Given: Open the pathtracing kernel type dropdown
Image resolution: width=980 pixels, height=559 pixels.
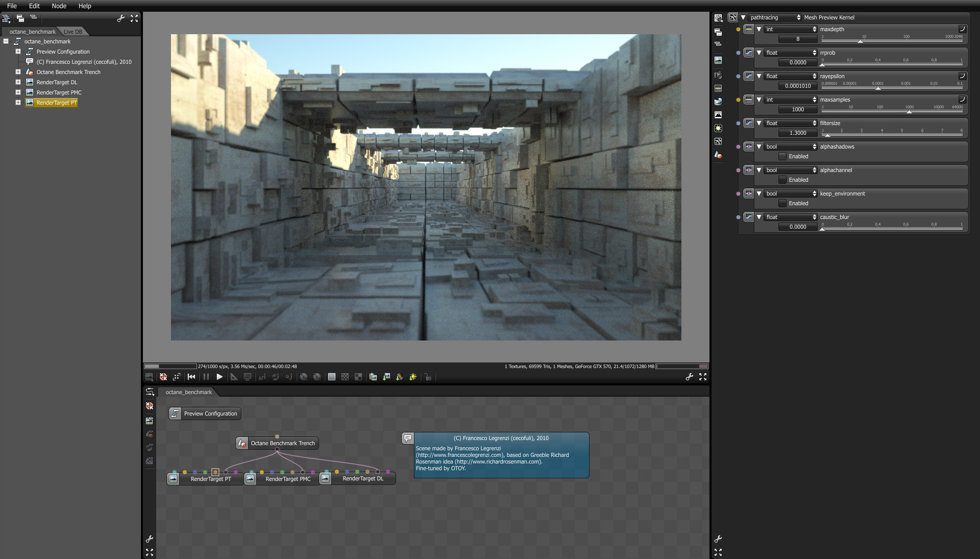Looking at the screenshot, I should pyautogui.click(x=775, y=17).
